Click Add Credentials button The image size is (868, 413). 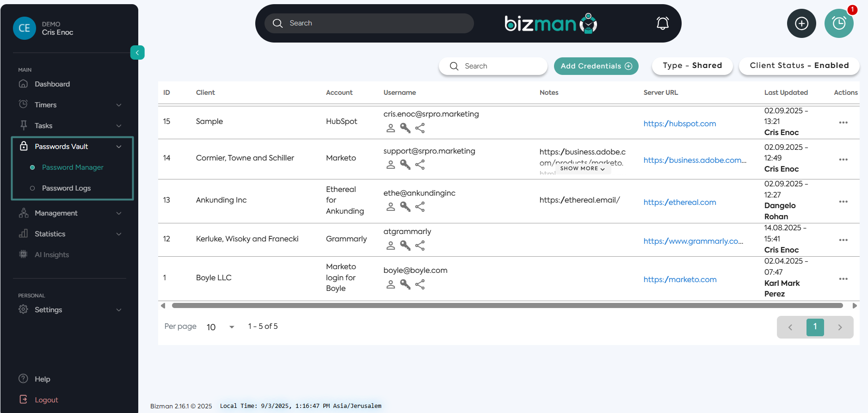point(596,66)
